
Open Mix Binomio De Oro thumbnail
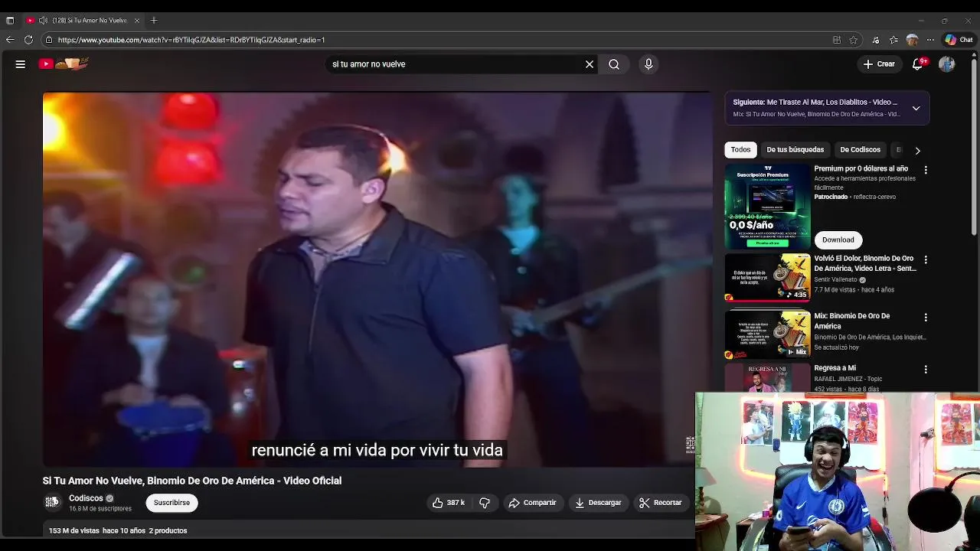coord(767,334)
